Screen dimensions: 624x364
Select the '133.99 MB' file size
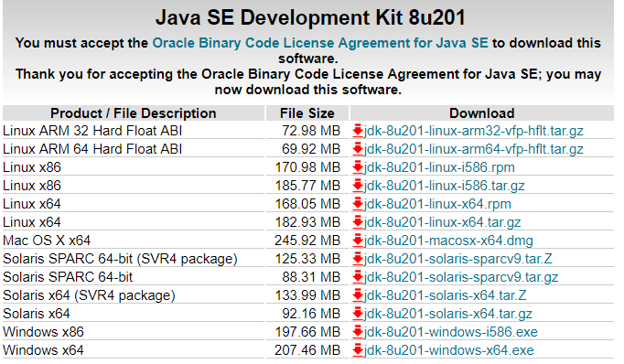click(307, 295)
